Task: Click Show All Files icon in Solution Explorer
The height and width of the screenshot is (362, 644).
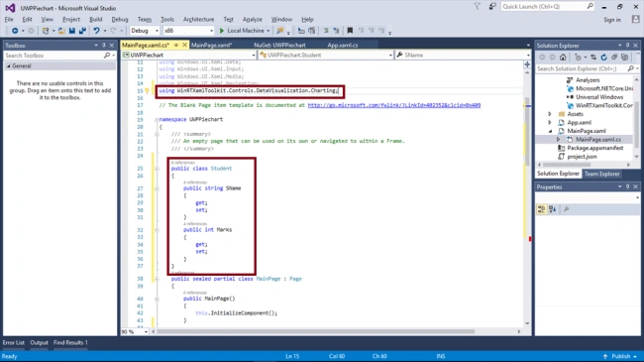Action: tap(625, 58)
